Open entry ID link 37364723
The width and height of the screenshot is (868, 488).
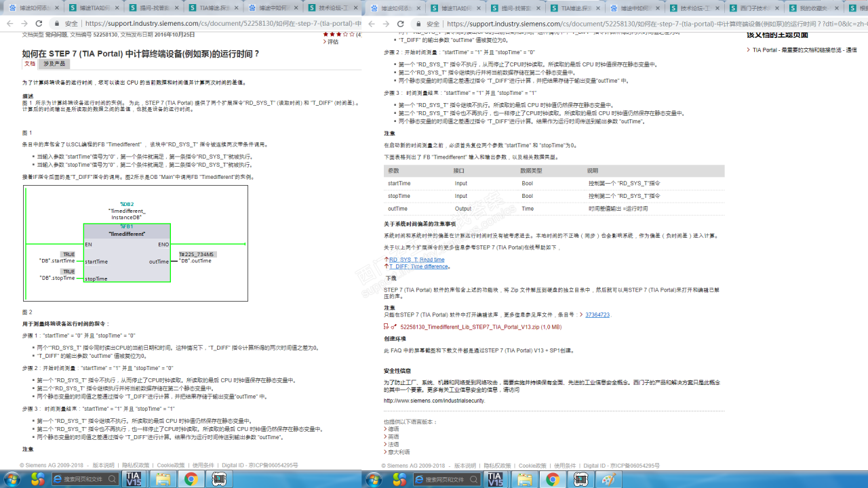click(597, 314)
